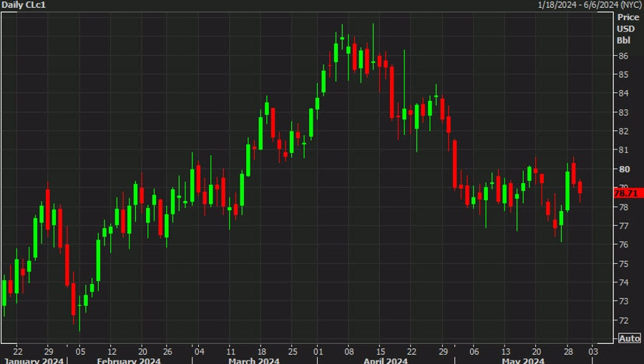Select the April 2024 month label
Viewport: 644px width, 364px height.
(x=385, y=360)
